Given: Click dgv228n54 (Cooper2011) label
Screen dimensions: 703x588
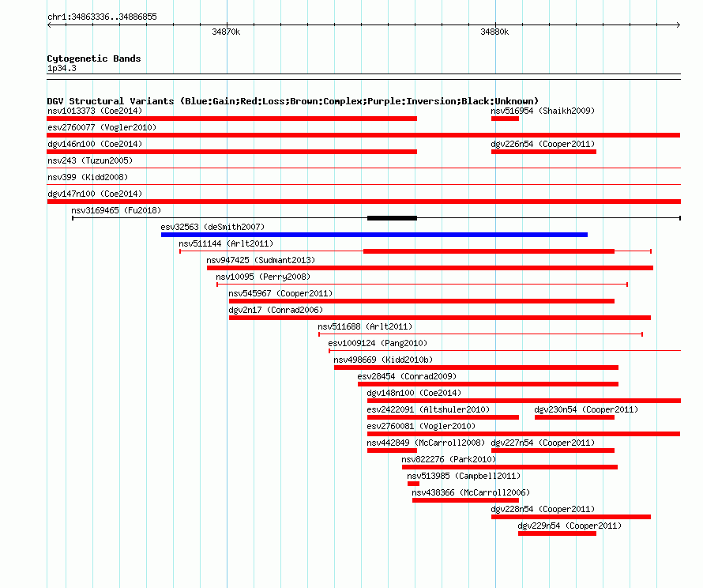Looking at the screenshot, I should click(x=543, y=509).
